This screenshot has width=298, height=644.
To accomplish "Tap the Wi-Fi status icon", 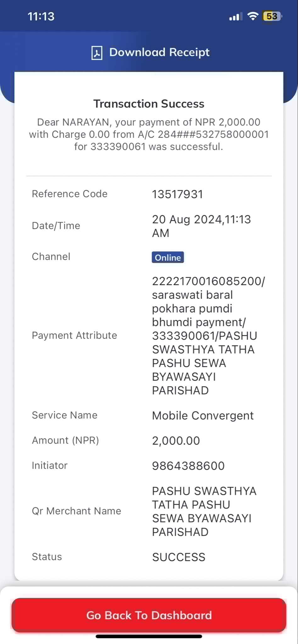I will [x=253, y=16].
